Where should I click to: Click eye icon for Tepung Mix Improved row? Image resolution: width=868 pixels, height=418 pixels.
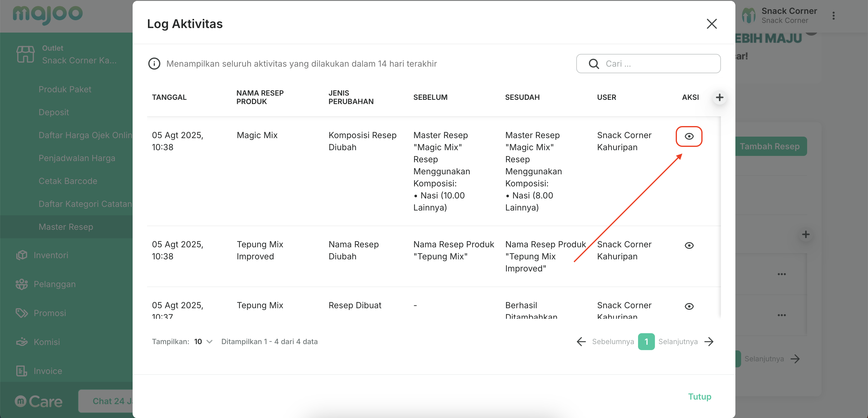click(689, 245)
